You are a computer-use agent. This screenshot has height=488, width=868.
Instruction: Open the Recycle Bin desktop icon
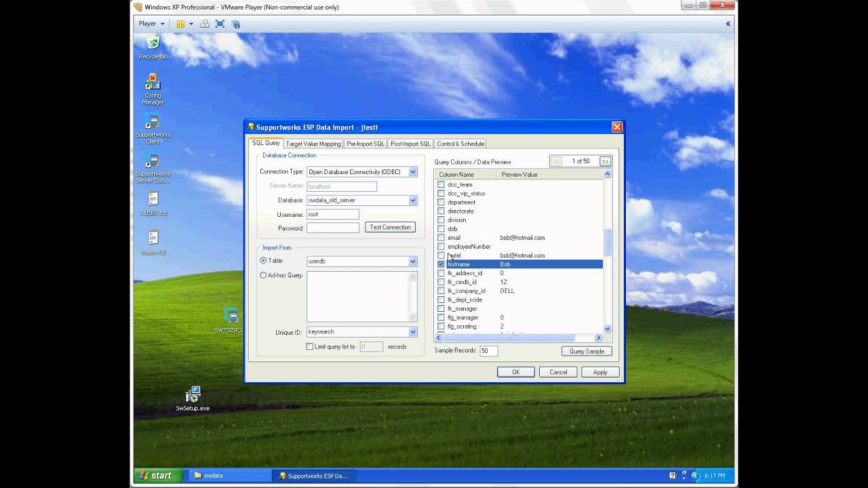[153, 47]
